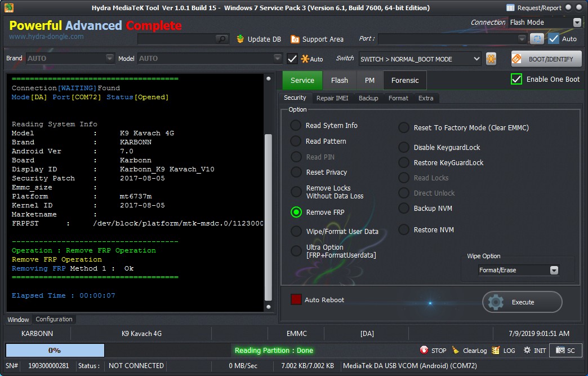
Task: Select Restore NVM option
Action: [x=403, y=229]
